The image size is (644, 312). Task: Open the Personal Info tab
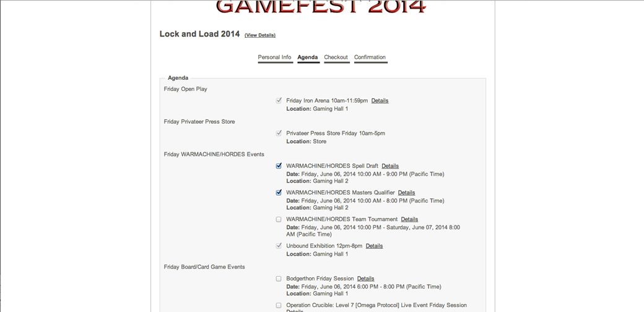point(274,58)
